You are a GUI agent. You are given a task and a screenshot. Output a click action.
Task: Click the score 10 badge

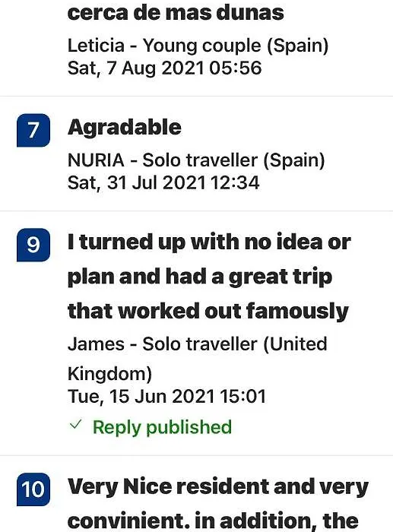pos(33,489)
